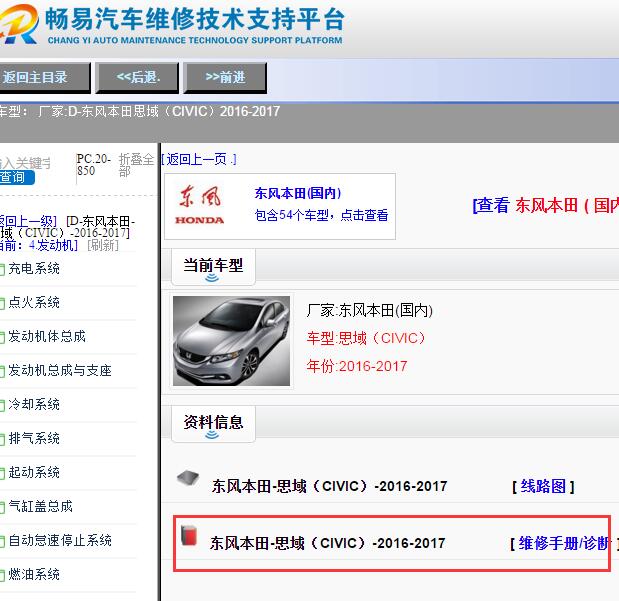Select the 资料信息 tab
This screenshot has height=601, width=619.
click(x=213, y=423)
